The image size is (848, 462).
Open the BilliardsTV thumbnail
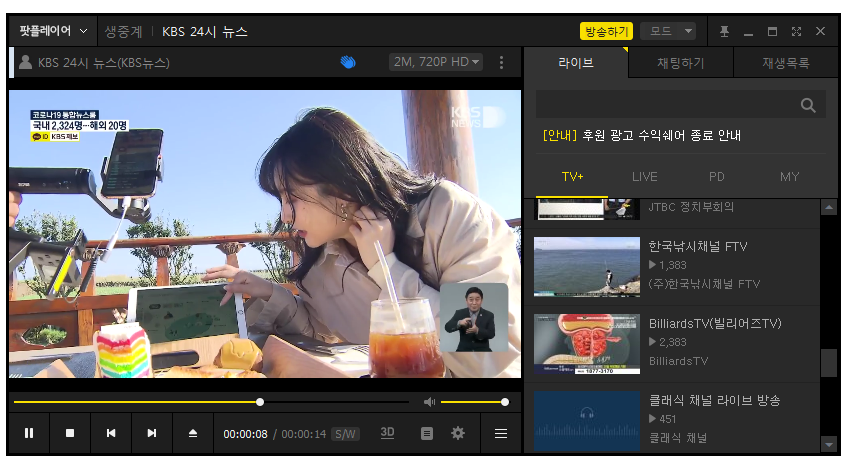[x=587, y=344]
